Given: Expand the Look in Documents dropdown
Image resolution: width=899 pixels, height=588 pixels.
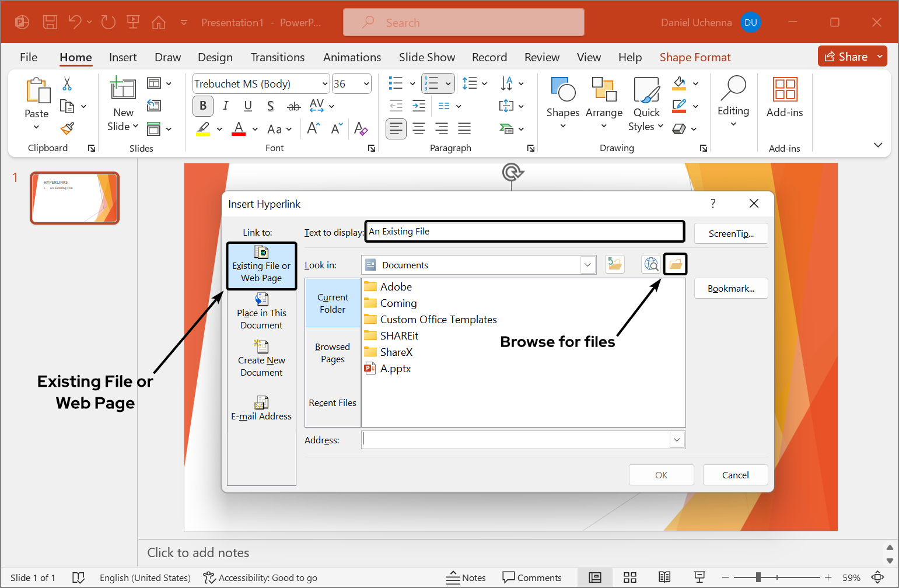Looking at the screenshot, I should (587, 265).
